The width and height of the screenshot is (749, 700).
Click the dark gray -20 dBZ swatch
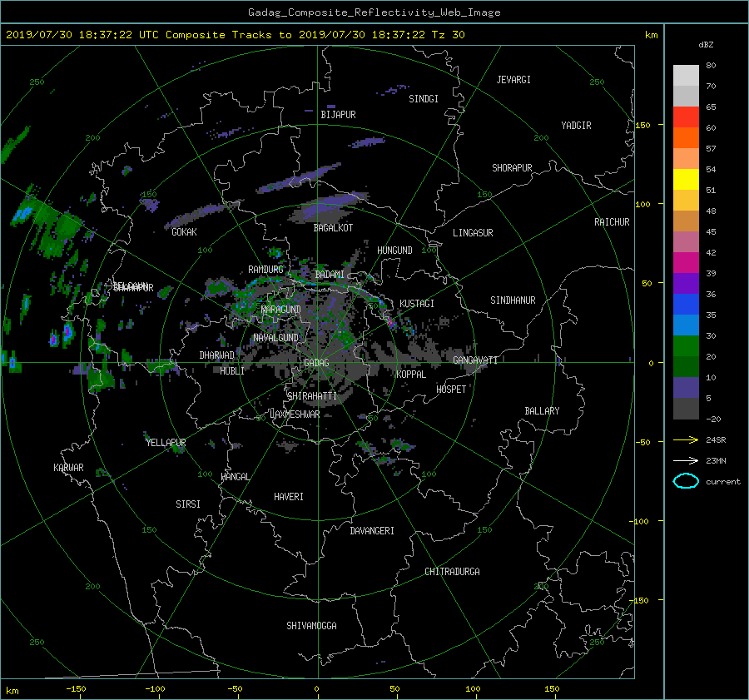pos(686,409)
